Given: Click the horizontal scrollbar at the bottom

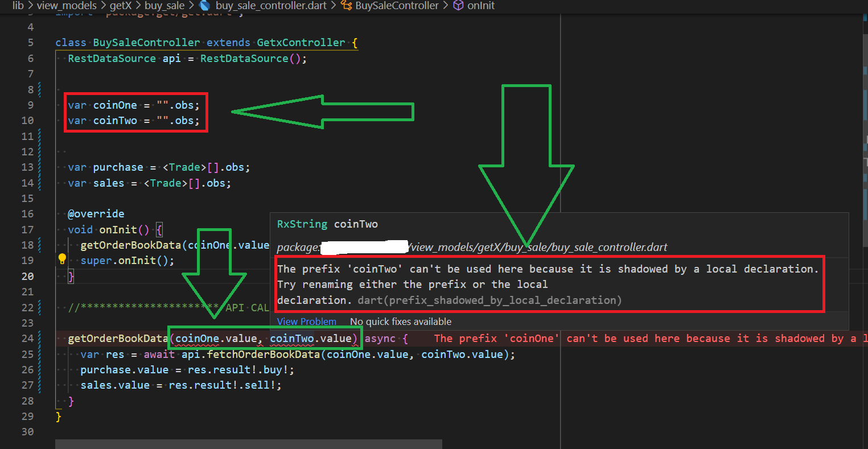Looking at the screenshot, I should [x=248, y=443].
